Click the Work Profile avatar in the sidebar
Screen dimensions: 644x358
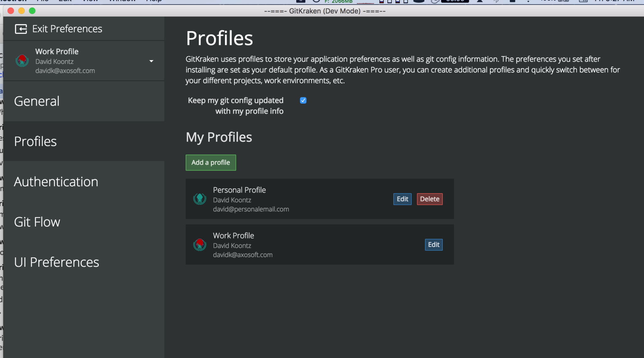click(x=22, y=61)
